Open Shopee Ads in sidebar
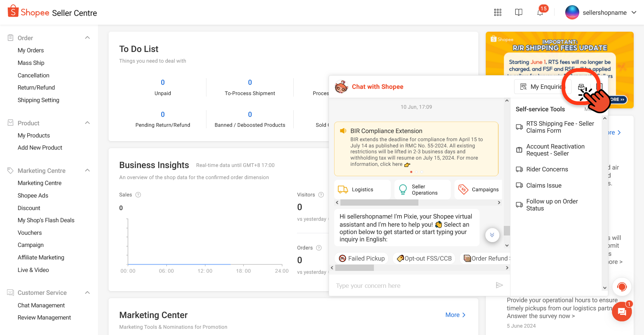Image resolution: width=644 pixels, height=335 pixels. (x=33, y=195)
